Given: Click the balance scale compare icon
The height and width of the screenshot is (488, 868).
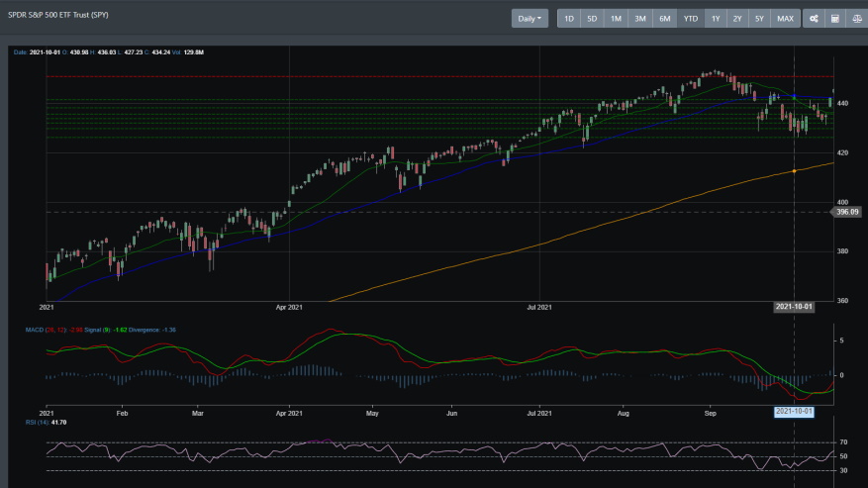Looking at the screenshot, I should tap(857, 18).
